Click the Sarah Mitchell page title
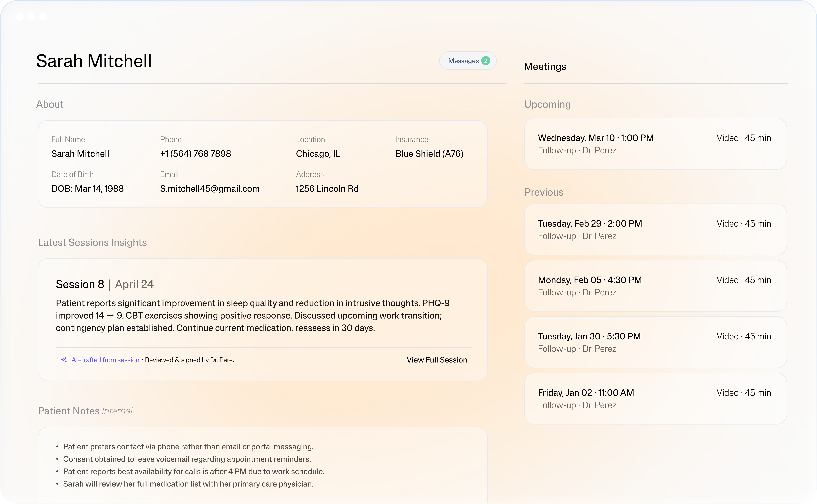817x504 pixels. (x=94, y=61)
